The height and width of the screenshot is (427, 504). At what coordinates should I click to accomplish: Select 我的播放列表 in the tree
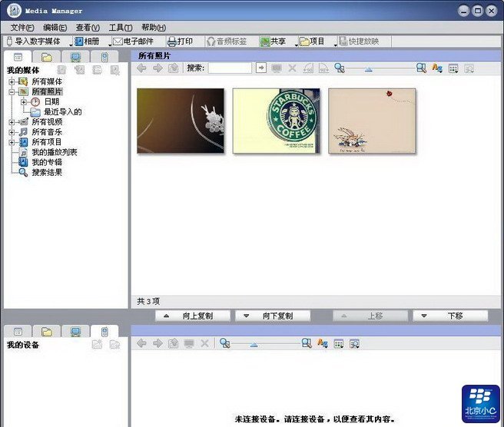[55, 152]
